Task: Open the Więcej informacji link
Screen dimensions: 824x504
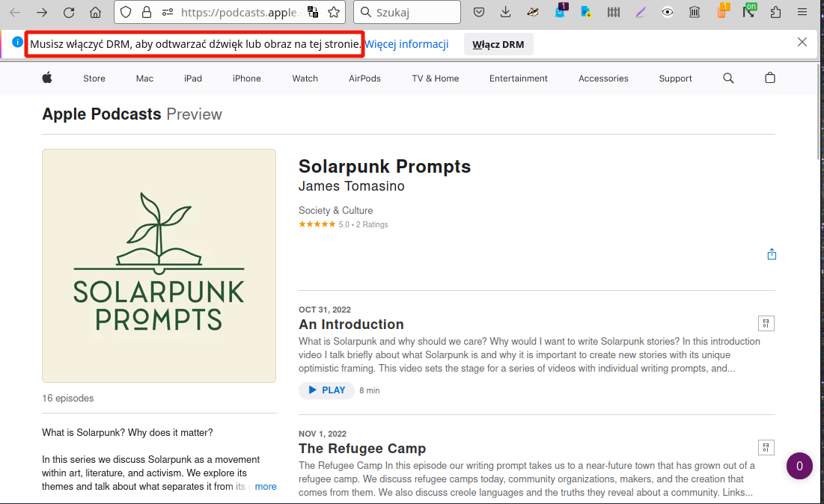Action: point(406,44)
